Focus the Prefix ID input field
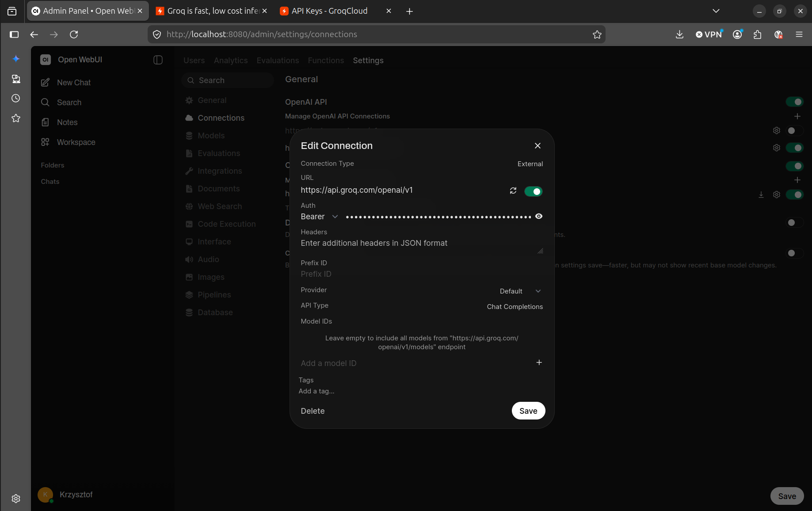The height and width of the screenshot is (511, 812). [x=421, y=274]
